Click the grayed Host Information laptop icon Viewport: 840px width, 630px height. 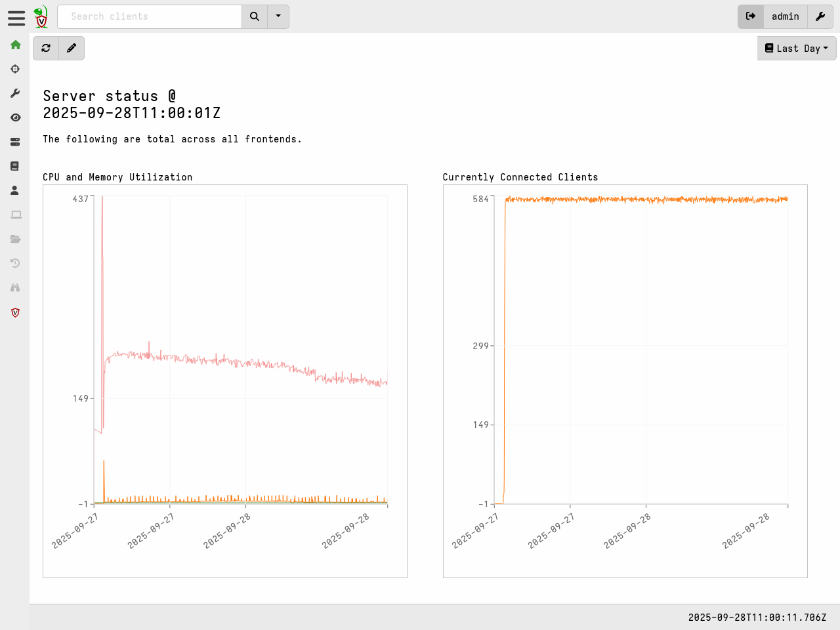pos(15,215)
